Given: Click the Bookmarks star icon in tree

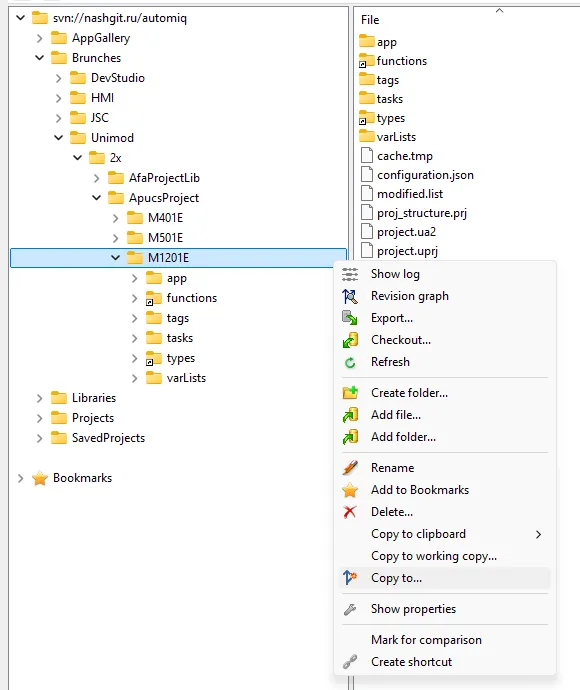Looking at the screenshot, I should 40,478.
